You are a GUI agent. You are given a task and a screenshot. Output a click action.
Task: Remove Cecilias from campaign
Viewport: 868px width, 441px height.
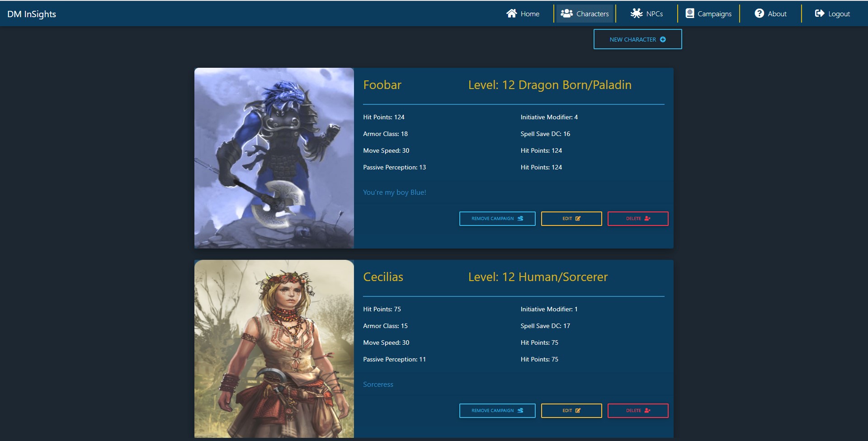[497, 411]
